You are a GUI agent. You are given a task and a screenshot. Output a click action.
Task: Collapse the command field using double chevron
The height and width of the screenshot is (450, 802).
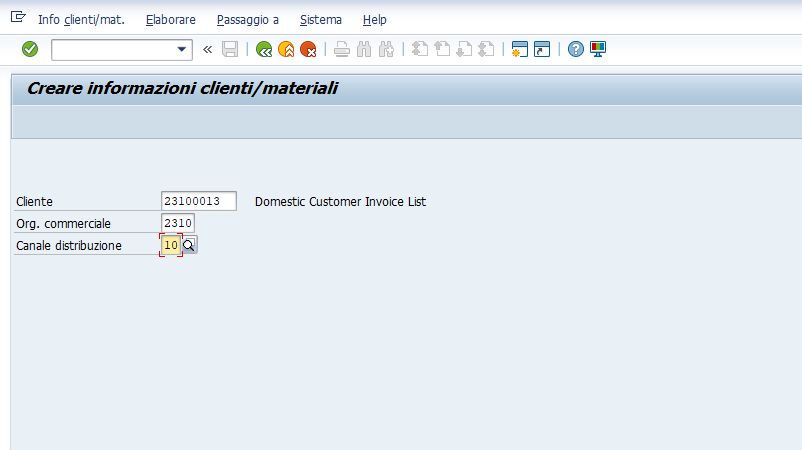207,50
